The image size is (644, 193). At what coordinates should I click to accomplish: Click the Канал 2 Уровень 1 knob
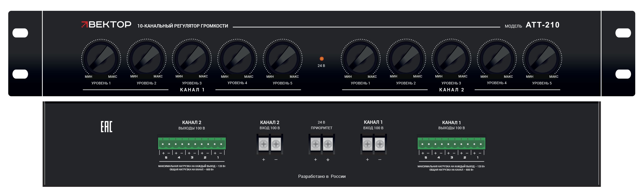tap(361, 59)
